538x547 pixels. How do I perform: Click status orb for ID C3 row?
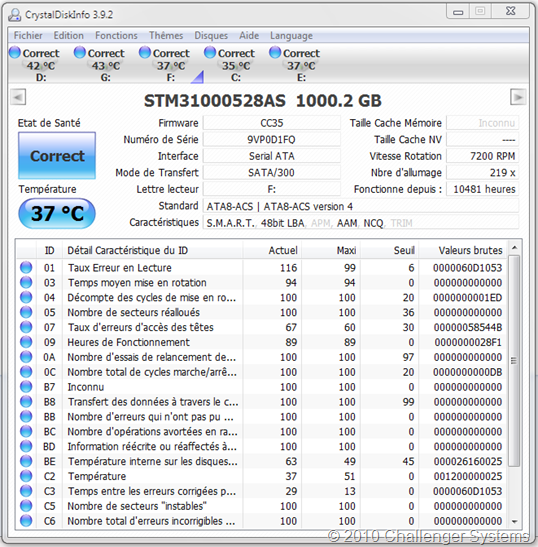26,491
